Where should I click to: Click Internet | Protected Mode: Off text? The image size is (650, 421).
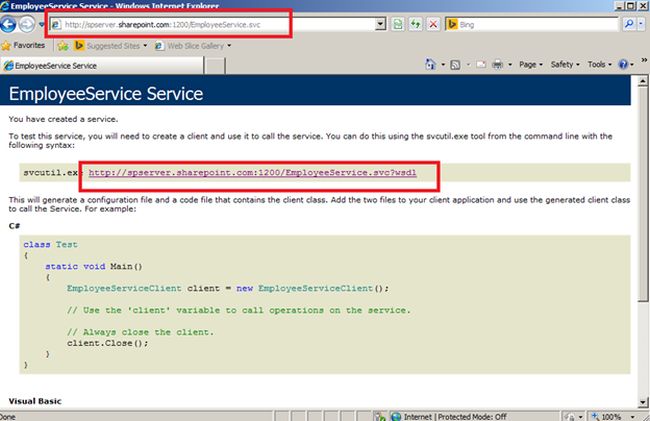[455, 417]
